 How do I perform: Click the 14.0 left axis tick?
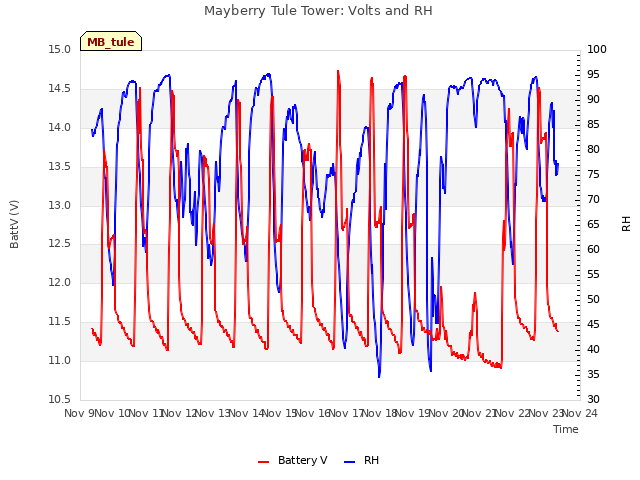point(60,128)
